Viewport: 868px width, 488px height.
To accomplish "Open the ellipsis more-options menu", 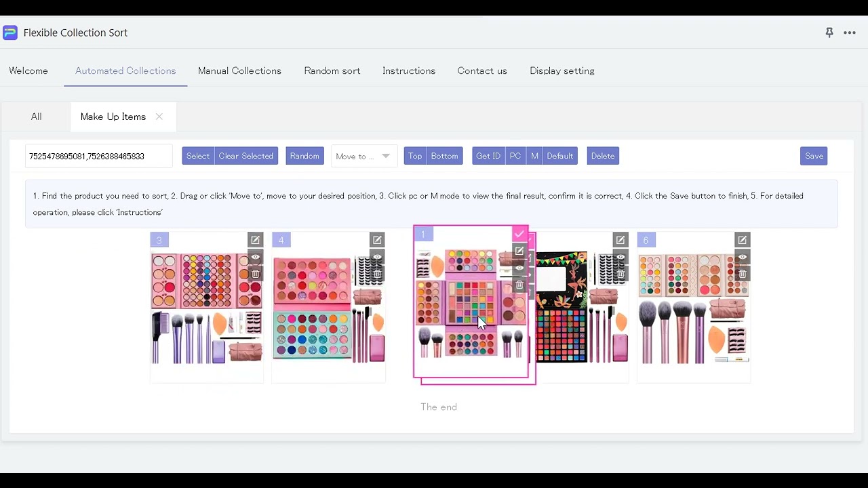I will 850,33.
